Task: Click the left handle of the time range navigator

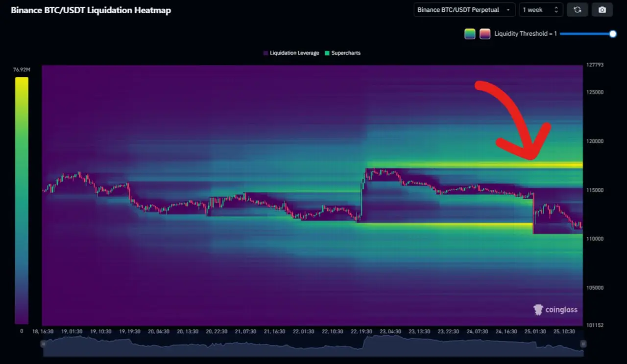Action: [x=43, y=344]
